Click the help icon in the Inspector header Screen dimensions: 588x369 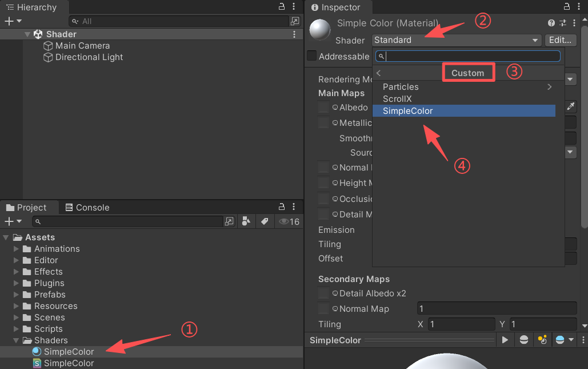pos(550,23)
